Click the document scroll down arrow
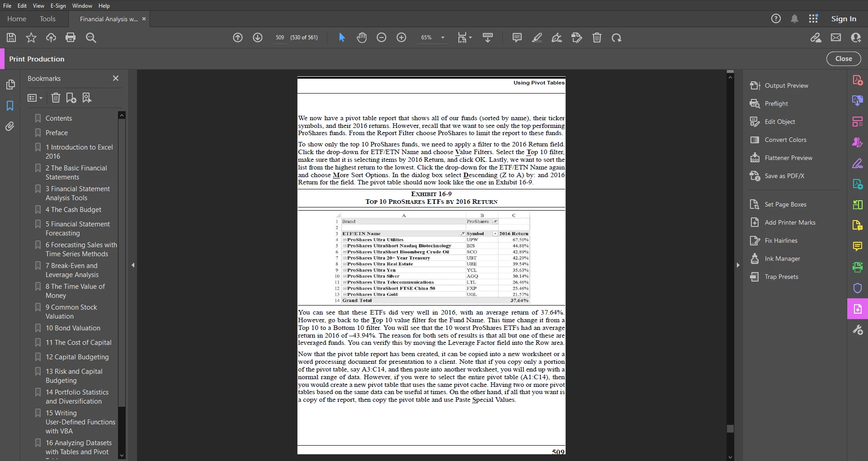The image size is (868, 461). tap(730, 457)
